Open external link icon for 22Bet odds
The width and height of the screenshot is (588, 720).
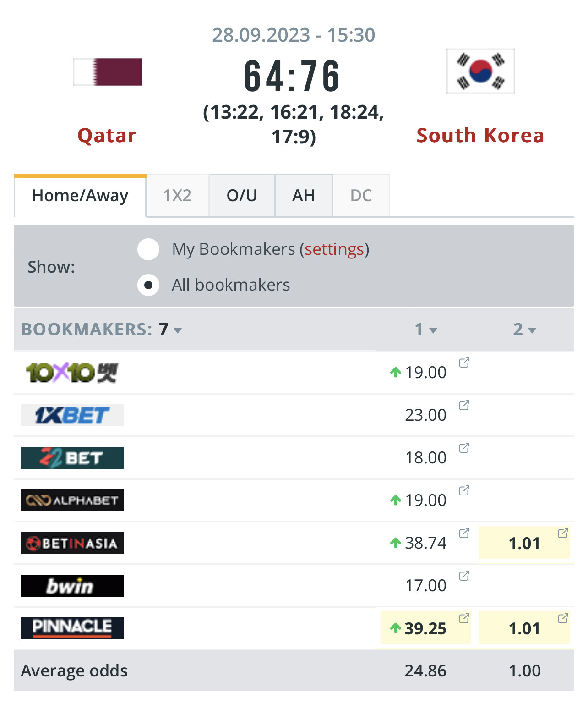point(464,448)
